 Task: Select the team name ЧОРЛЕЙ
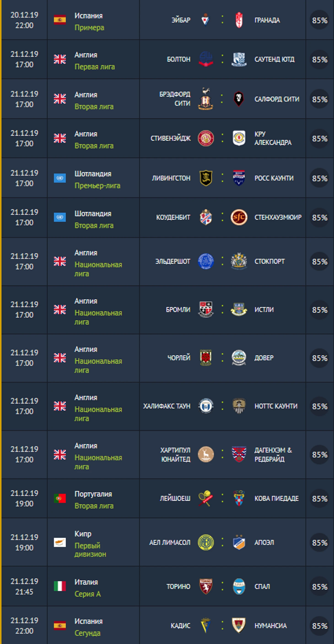point(179,358)
